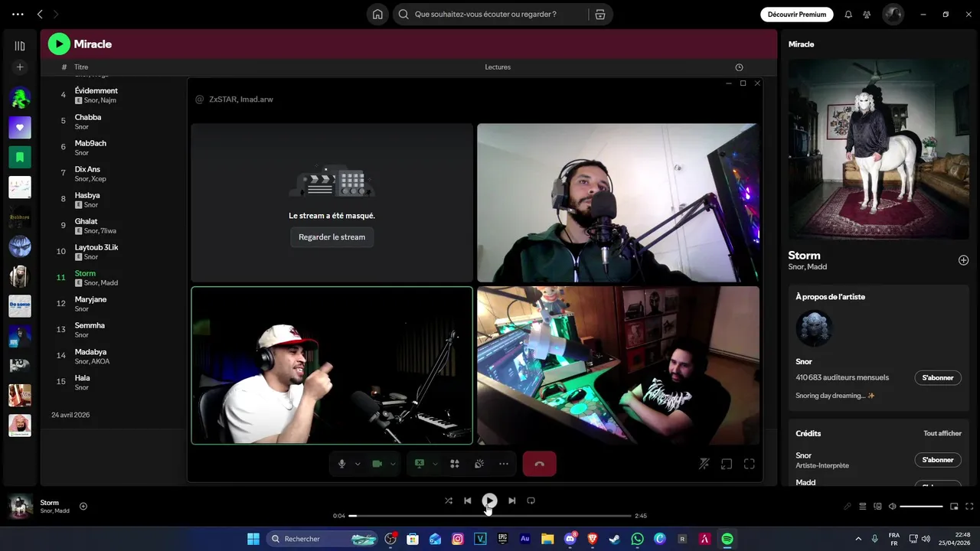Click Regarder le stream button
This screenshot has width=980, height=551.
[332, 237]
